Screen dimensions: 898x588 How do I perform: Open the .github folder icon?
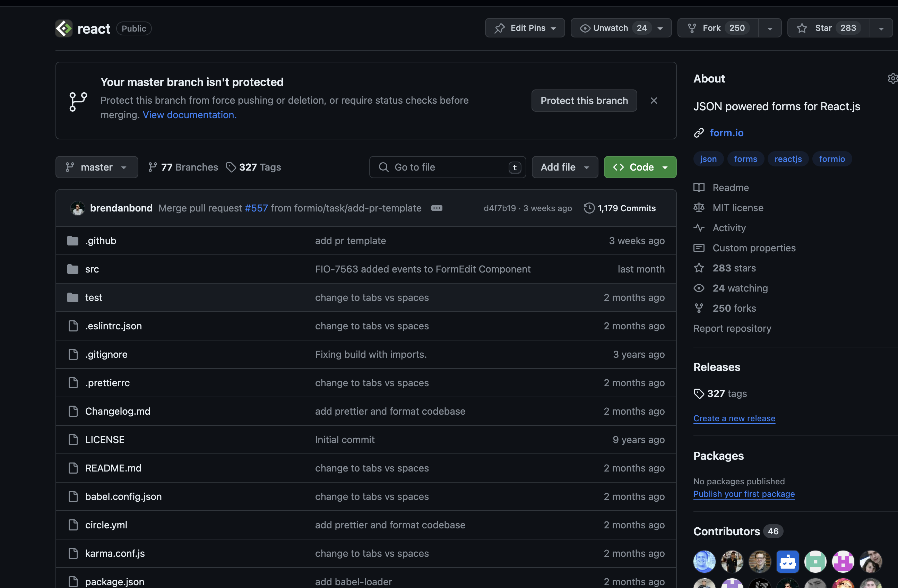[x=72, y=241]
